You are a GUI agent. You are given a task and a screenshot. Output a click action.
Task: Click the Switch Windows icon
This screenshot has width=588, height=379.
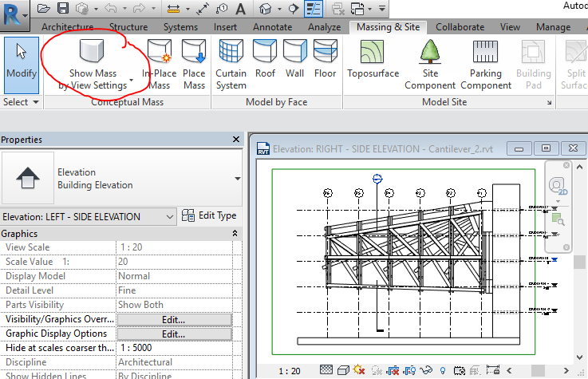(357, 9)
